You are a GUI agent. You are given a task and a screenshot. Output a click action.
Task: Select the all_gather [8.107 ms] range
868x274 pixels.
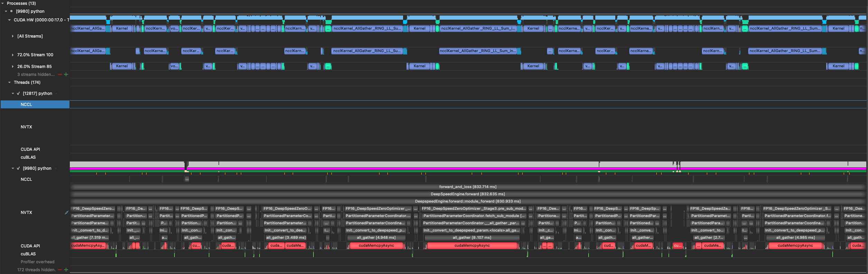click(472, 237)
